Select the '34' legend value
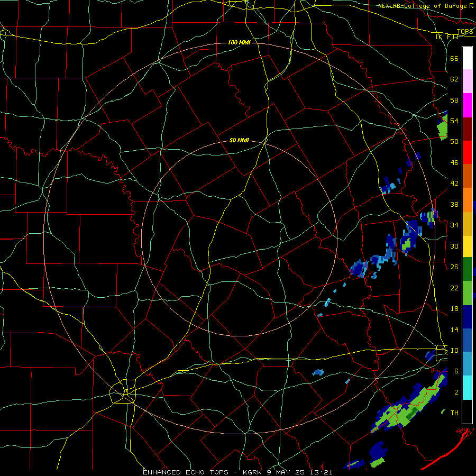The width and height of the screenshot is (476, 476). (454, 225)
